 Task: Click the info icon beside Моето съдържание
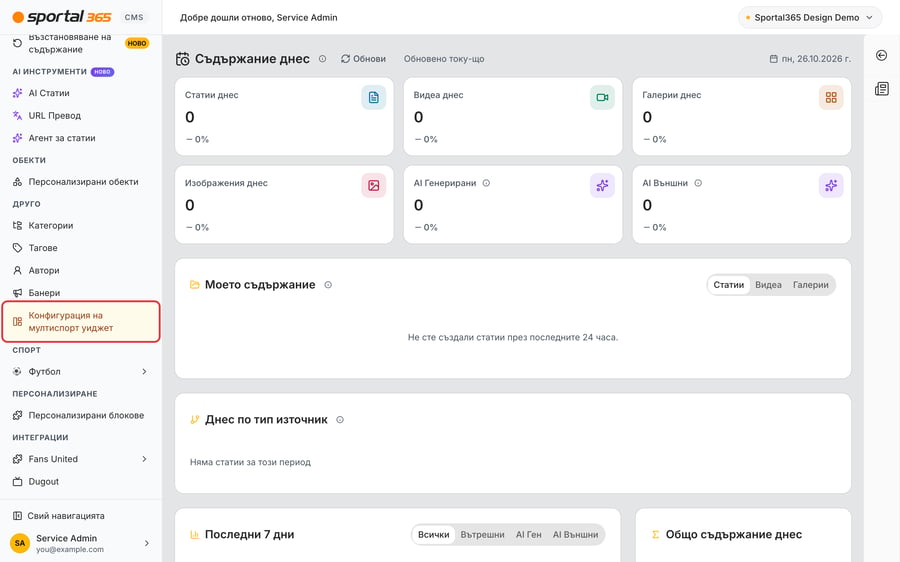(328, 285)
